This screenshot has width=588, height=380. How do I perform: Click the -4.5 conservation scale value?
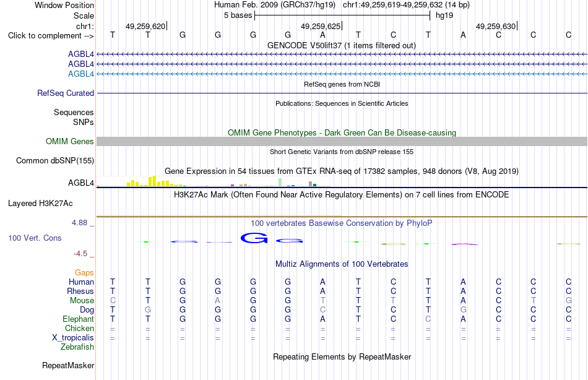click(80, 254)
